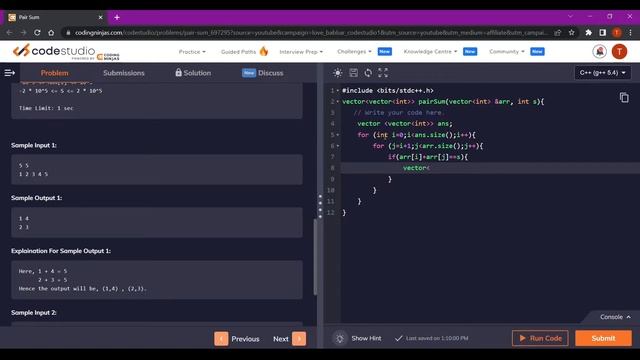The height and width of the screenshot is (360, 640).
Task: Share the page via the address bar icon
Action: 558,33
